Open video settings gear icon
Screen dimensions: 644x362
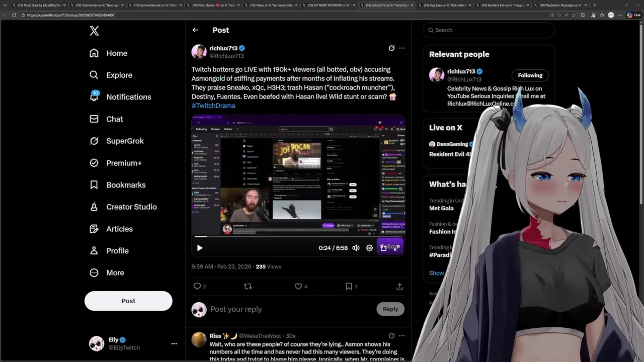point(369,248)
